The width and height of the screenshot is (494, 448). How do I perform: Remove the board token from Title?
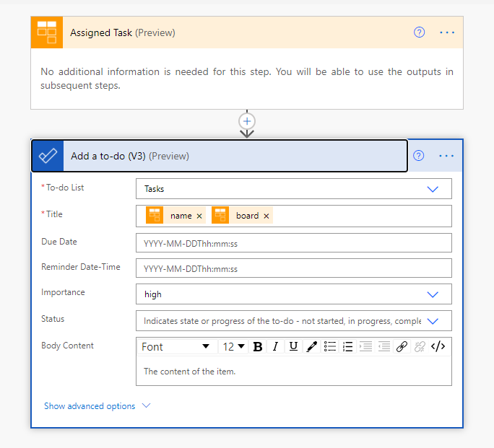tap(266, 216)
